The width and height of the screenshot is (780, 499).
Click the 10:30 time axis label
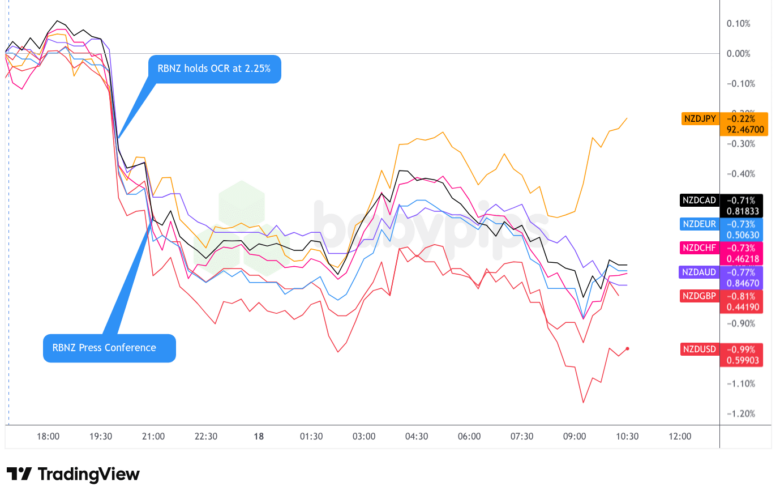[x=627, y=437]
